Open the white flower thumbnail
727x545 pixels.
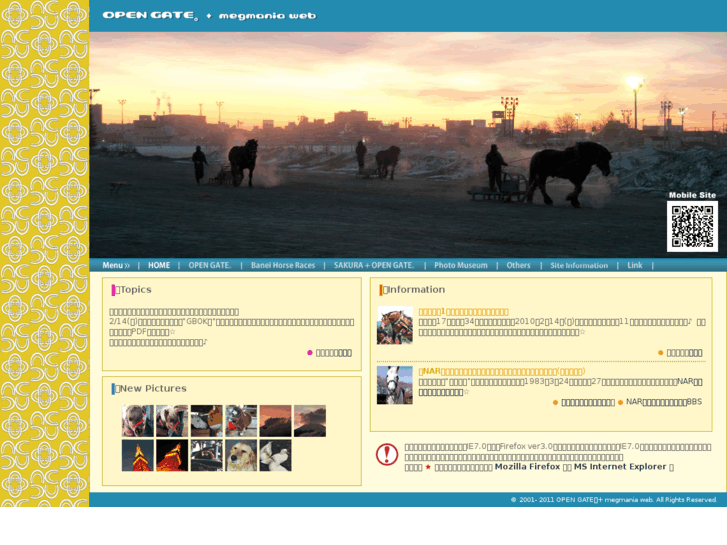(x=275, y=455)
